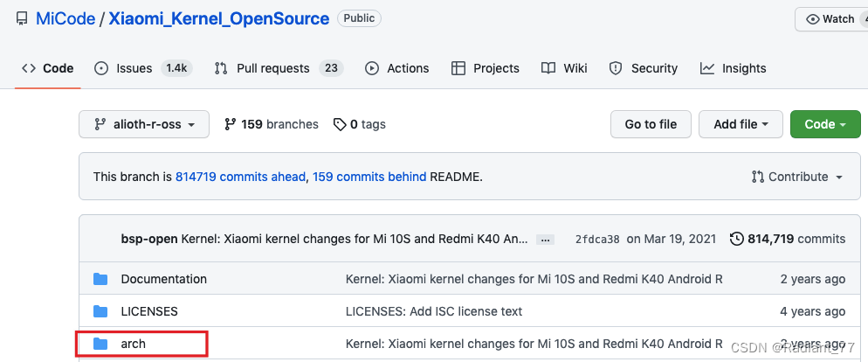Open the arch folder
868x362 pixels.
pyautogui.click(x=134, y=344)
